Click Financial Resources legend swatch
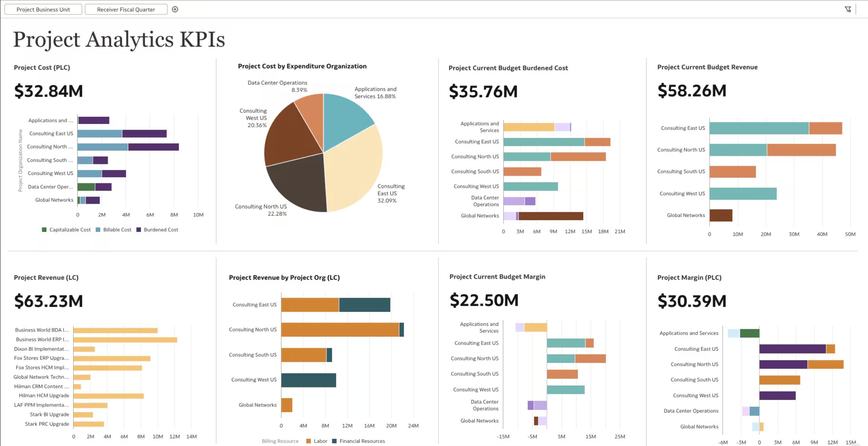Screen dimensions: 868x446 coord(334,441)
